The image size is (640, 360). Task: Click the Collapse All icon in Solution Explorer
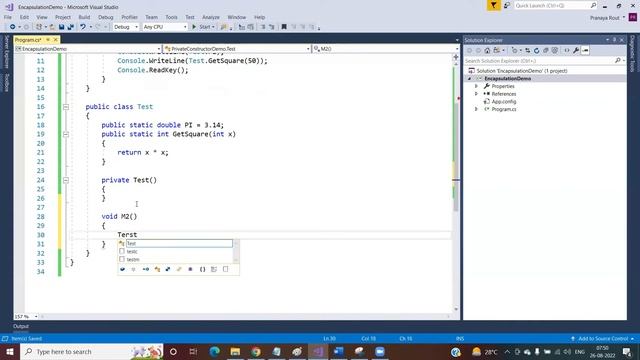[x=546, y=50]
